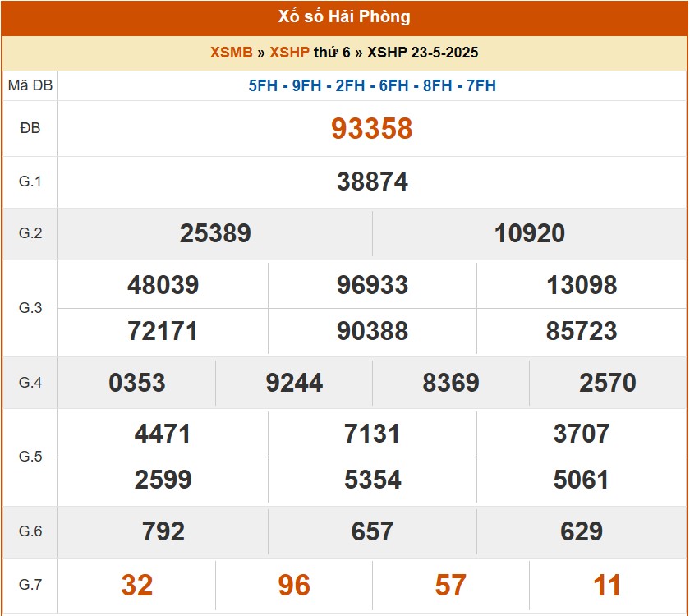Click the first prize number 38874

coord(372,182)
